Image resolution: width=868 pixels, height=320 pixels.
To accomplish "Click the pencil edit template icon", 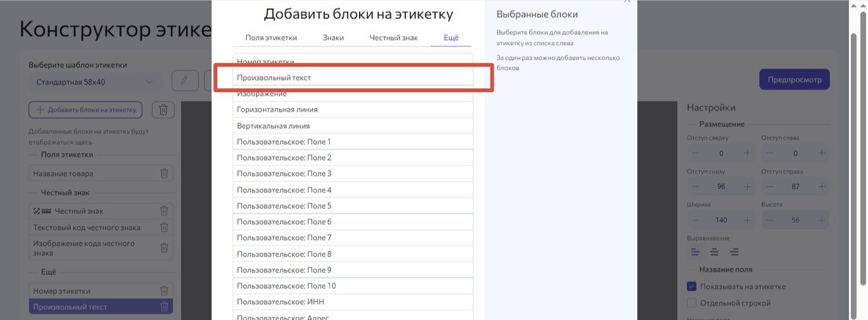I will [185, 81].
